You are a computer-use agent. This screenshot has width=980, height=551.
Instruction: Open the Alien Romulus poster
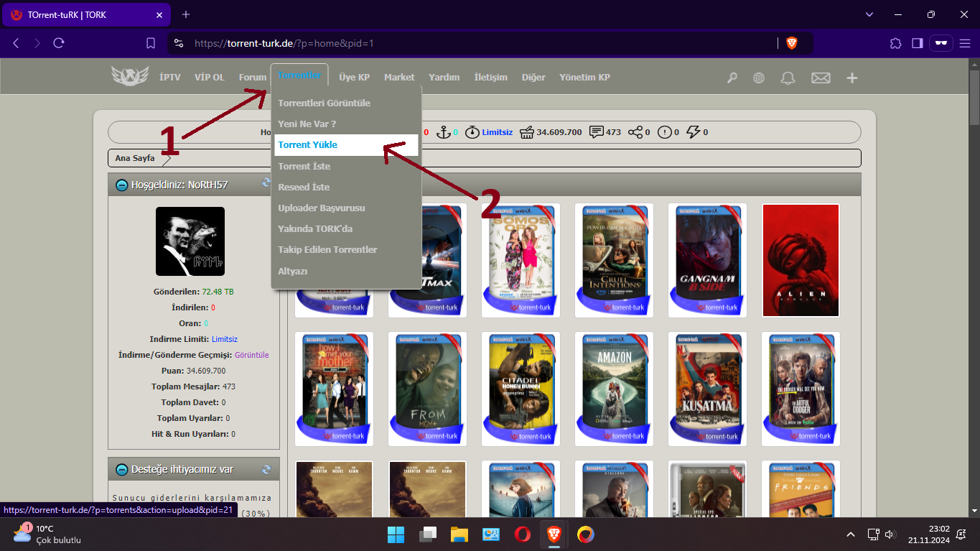point(801,260)
